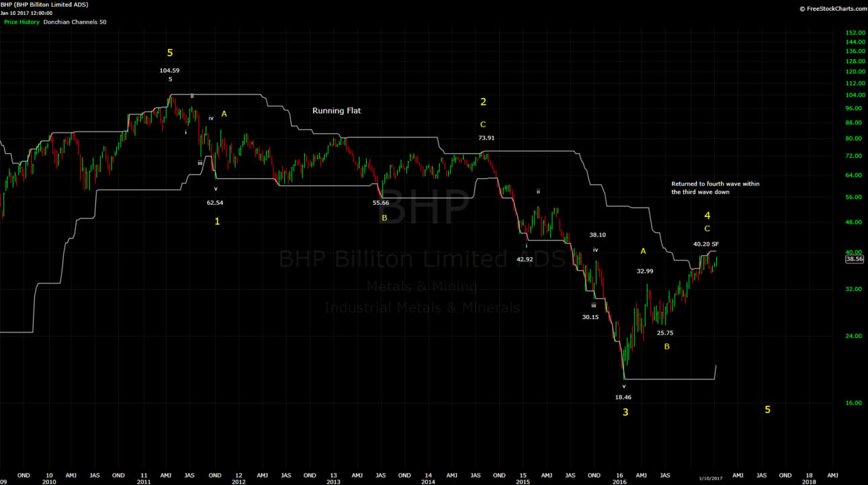The width and height of the screenshot is (868, 485).
Task: Click the 2012 year label on time axis
Action: point(238,481)
